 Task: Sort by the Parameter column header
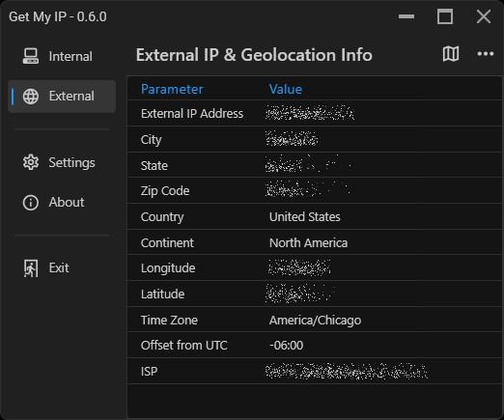172,89
